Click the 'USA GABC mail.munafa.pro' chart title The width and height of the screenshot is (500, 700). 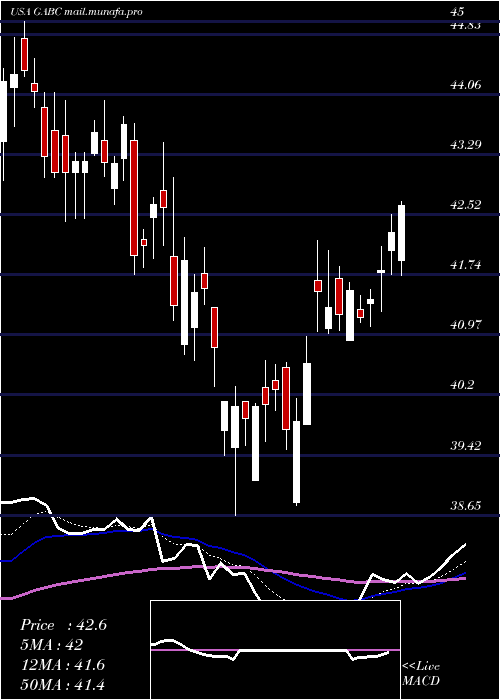76,12
